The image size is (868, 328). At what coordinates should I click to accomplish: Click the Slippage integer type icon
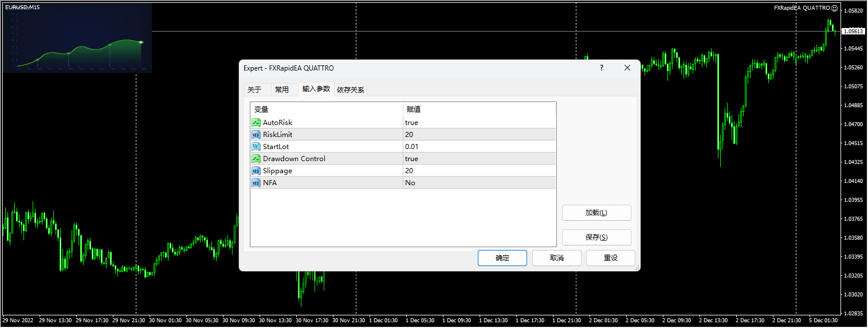[x=256, y=171]
